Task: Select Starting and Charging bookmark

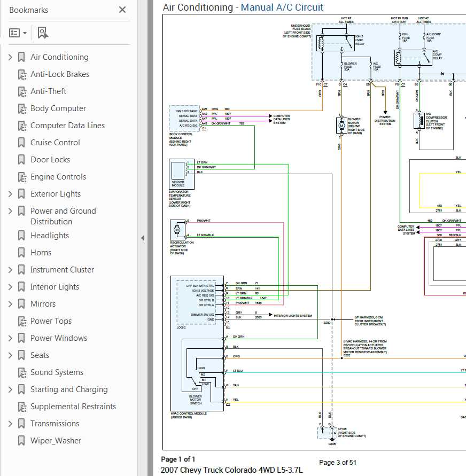Action: [69, 389]
